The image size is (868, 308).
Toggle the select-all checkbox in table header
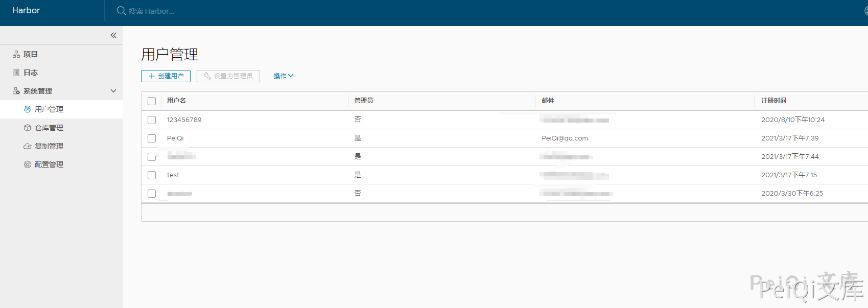point(152,101)
